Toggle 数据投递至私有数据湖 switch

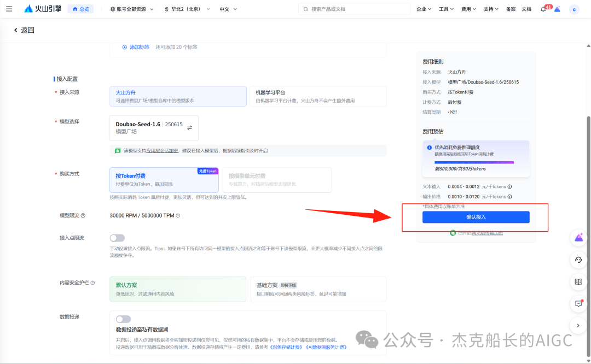pyautogui.click(x=123, y=319)
